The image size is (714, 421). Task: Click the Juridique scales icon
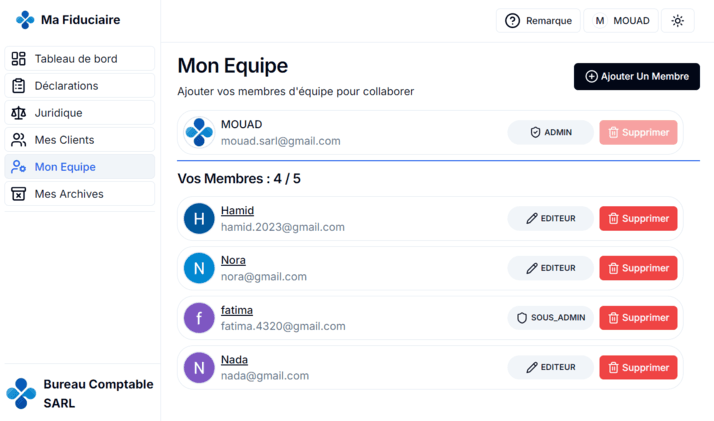(x=19, y=113)
